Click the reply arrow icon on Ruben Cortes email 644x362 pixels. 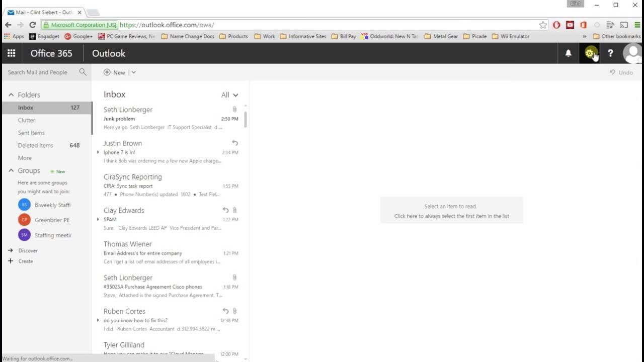[x=225, y=311]
